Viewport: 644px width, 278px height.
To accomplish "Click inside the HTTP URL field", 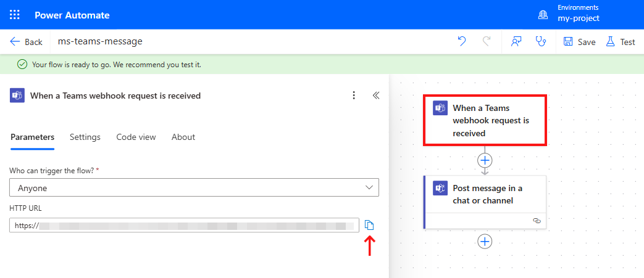I will tap(185, 226).
